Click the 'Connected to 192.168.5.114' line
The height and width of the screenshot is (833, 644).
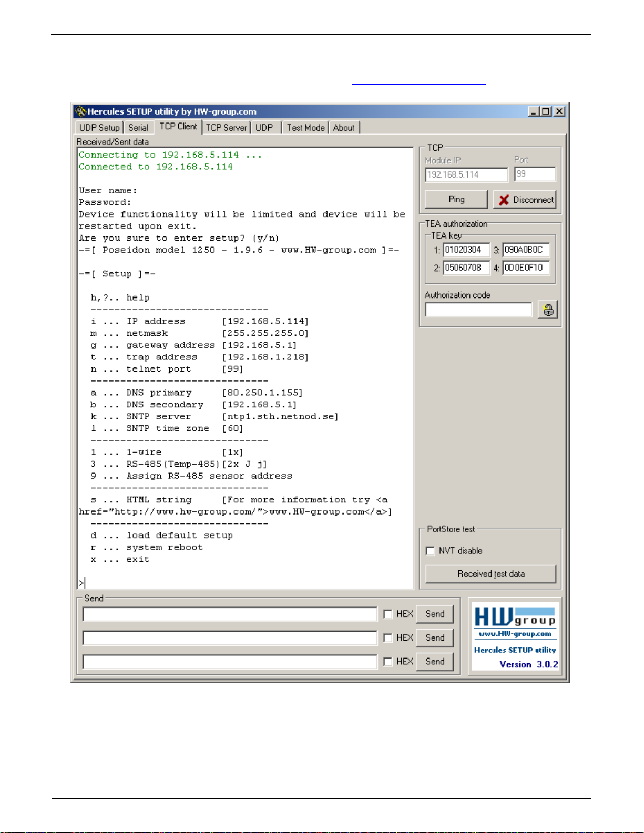(156, 167)
